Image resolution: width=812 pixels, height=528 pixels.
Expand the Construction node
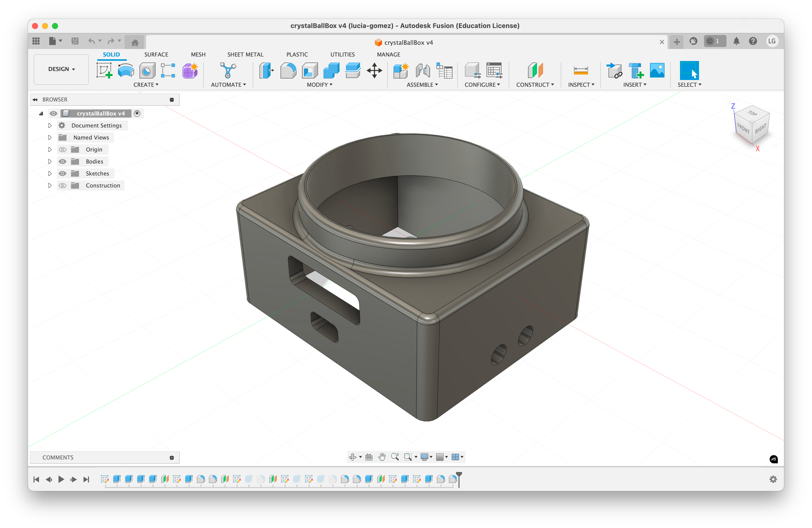tap(50, 185)
